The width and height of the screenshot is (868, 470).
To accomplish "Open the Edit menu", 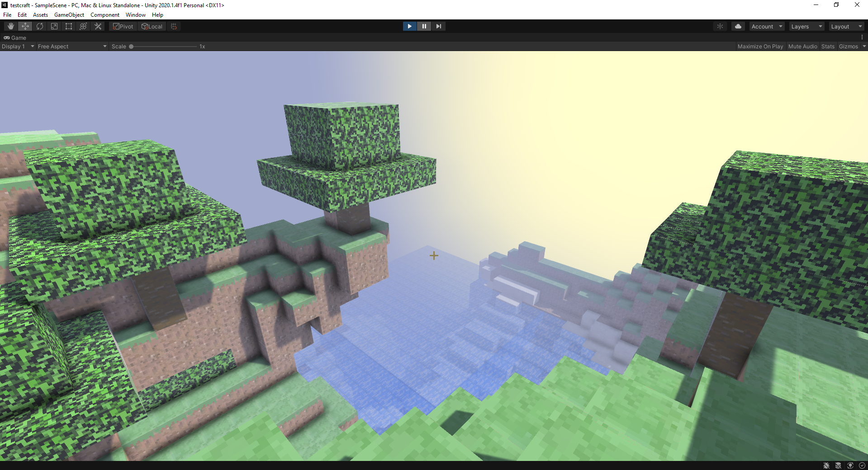I will coord(22,14).
